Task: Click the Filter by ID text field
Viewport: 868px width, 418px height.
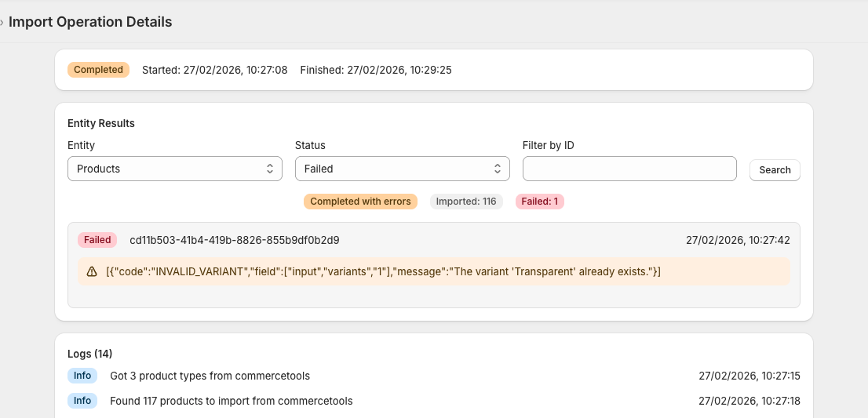Action: 629,169
